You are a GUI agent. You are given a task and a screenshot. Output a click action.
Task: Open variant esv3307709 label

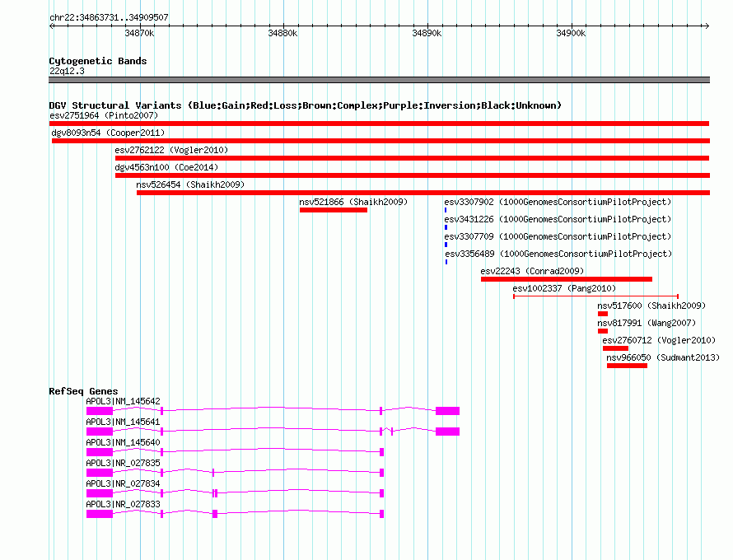(x=558, y=236)
